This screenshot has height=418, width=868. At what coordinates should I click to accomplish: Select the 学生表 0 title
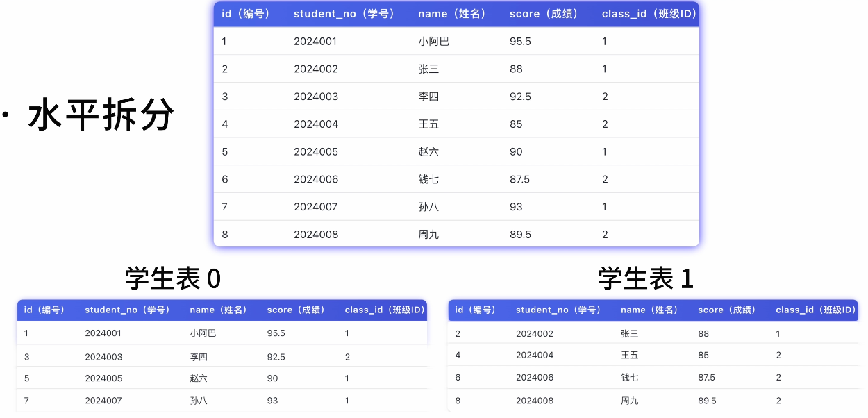(x=173, y=278)
